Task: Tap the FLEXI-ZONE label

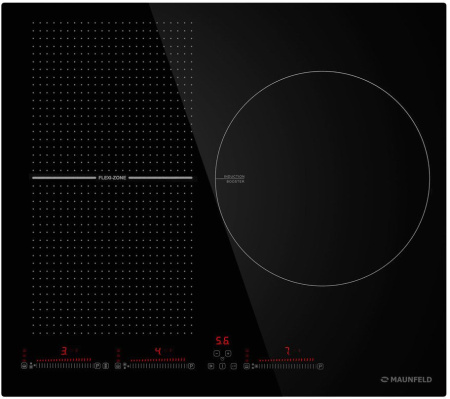Action: 112,178
